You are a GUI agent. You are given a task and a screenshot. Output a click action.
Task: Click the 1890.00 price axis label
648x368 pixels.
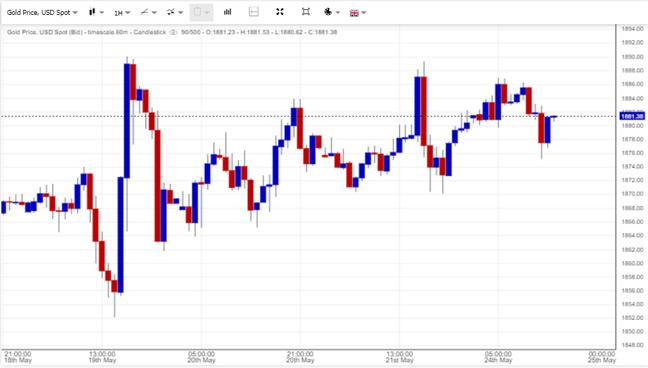[633, 57]
